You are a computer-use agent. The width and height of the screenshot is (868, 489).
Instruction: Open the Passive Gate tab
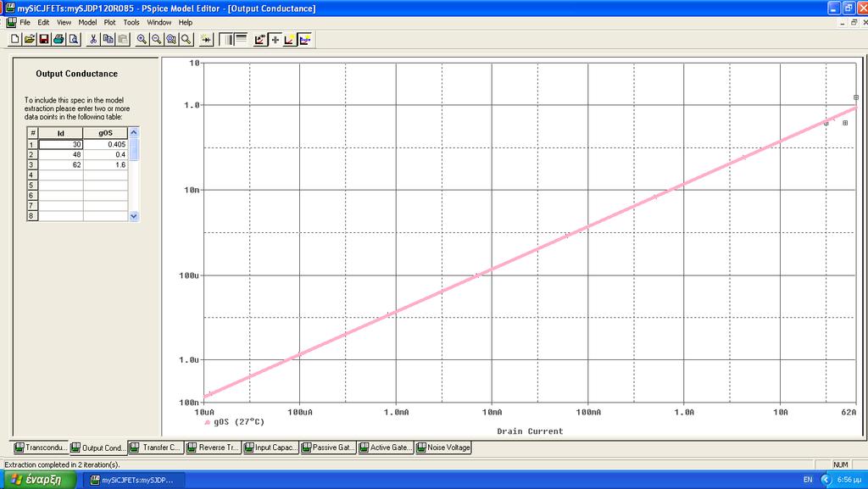point(329,447)
